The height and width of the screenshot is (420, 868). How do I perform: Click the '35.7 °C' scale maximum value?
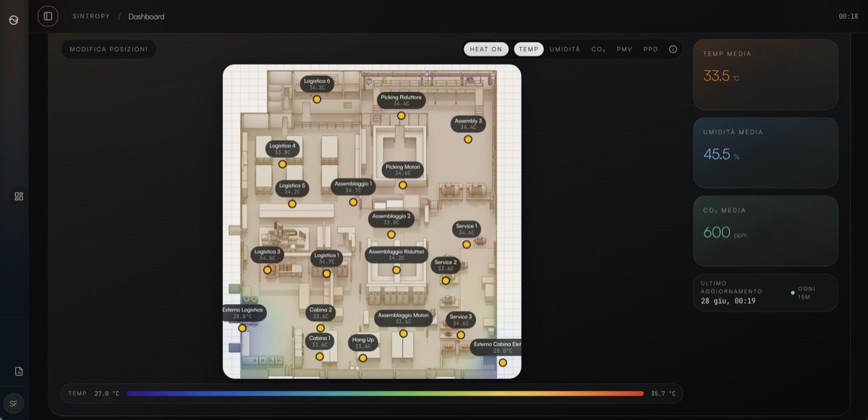click(663, 394)
